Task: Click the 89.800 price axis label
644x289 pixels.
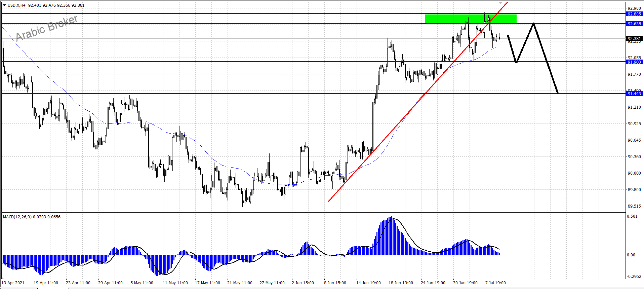Action: (634, 190)
